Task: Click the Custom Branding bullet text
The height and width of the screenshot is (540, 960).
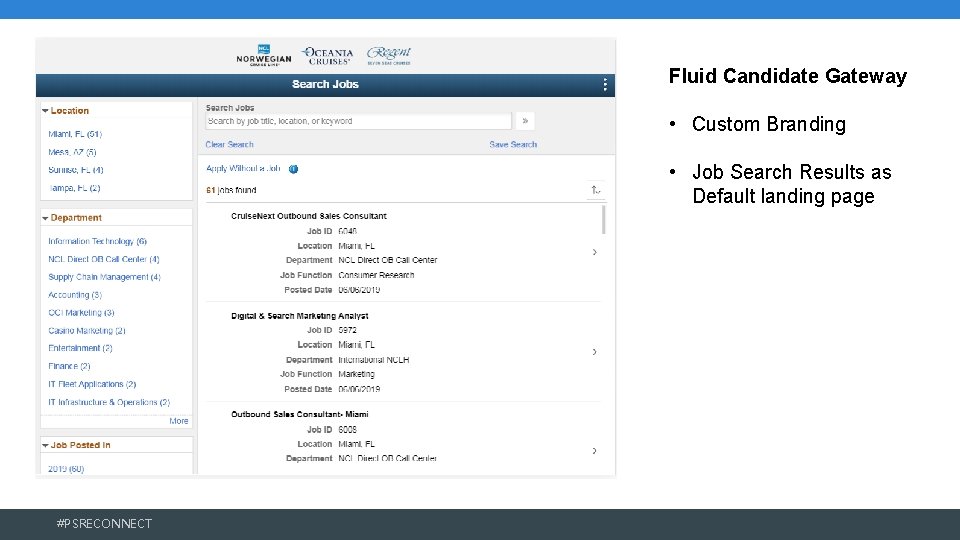Action: point(769,124)
